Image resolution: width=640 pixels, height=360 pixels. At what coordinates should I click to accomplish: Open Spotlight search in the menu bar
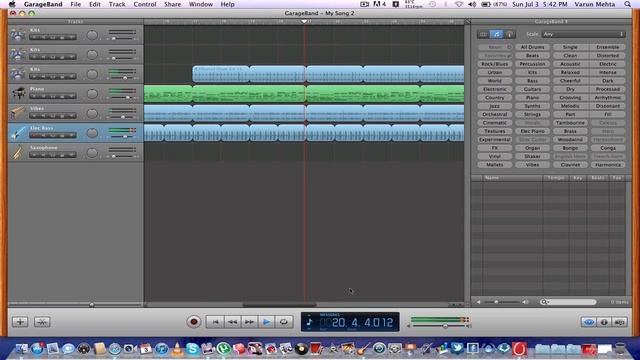tap(627, 4)
